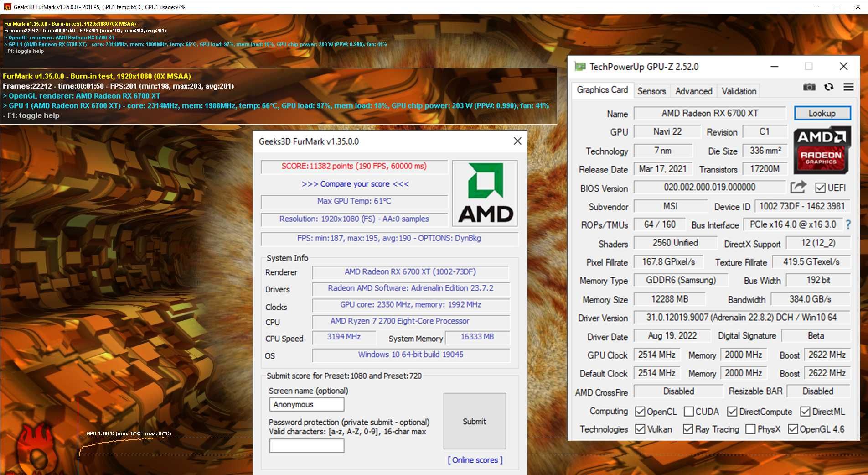Viewport: 868px width, 475px height.
Task: Click the Bandwidth 384.0 GB/s value
Action: [810, 299]
